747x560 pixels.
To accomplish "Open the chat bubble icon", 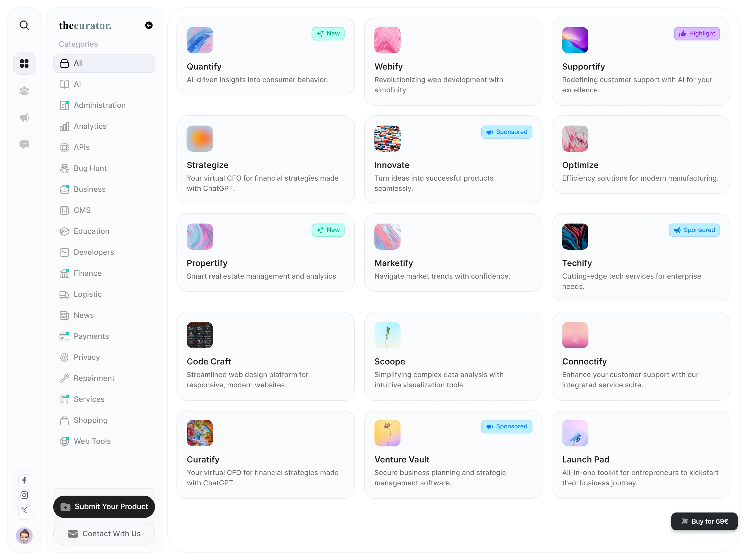I will pyautogui.click(x=24, y=144).
